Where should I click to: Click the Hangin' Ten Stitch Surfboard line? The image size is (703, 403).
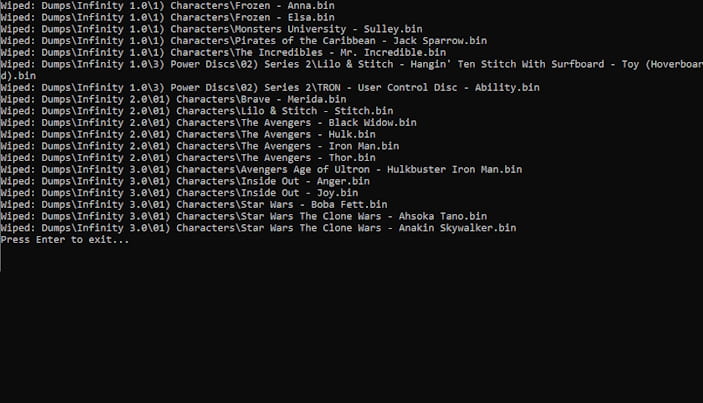(352, 70)
